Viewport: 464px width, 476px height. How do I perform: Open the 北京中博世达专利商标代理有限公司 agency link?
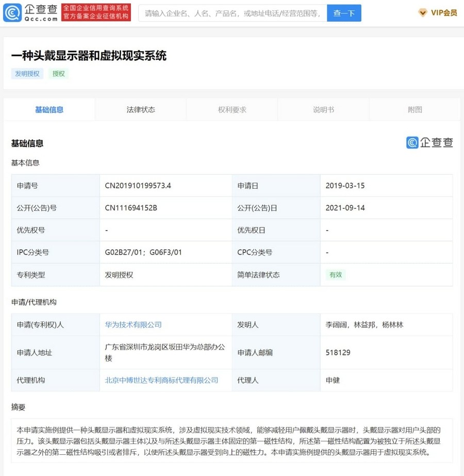tap(161, 380)
